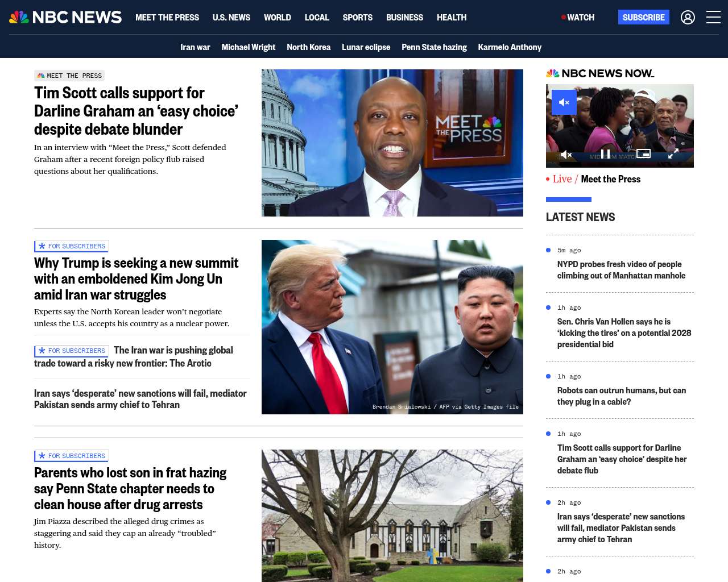Click the 'Experts say the North Korean leader' summary
This screenshot has width=728, height=582.
pyautogui.click(x=132, y=318)
